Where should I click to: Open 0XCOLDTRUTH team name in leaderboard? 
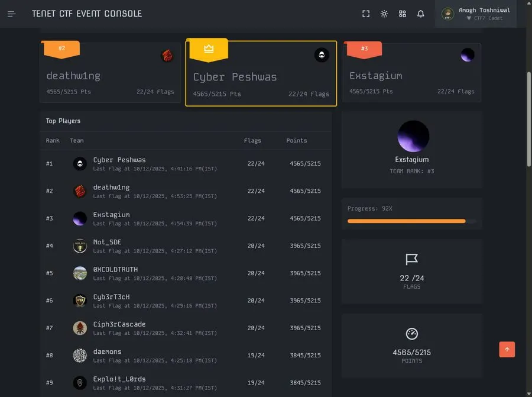(115, 269)
